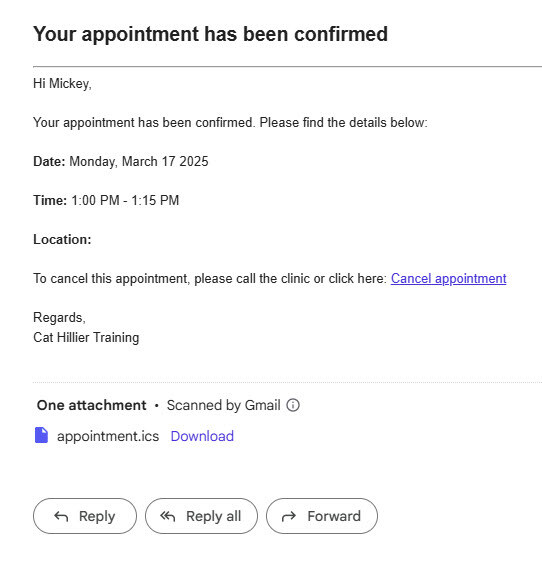Click the info icon beside Scanned by Gmail

coord(293,405)
